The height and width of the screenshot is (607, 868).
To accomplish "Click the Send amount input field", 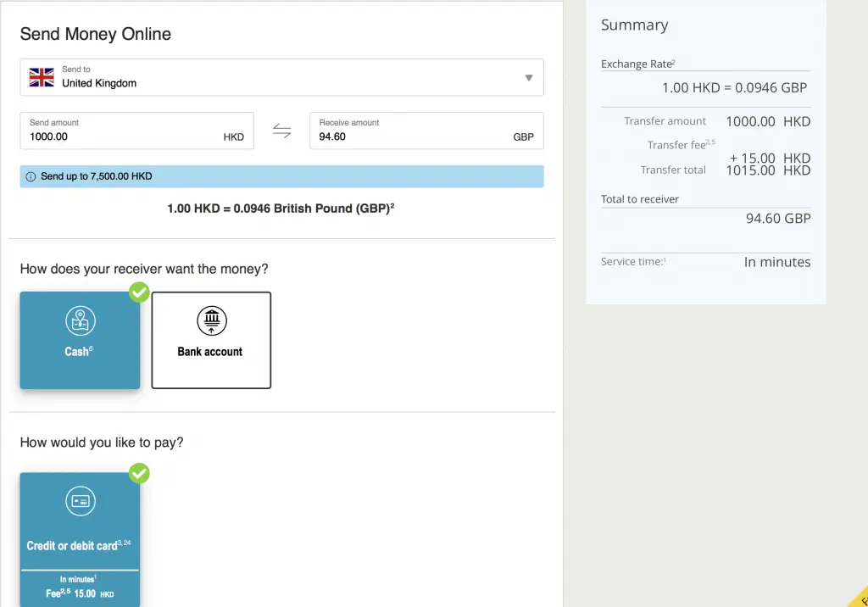I will click(136, 131).
